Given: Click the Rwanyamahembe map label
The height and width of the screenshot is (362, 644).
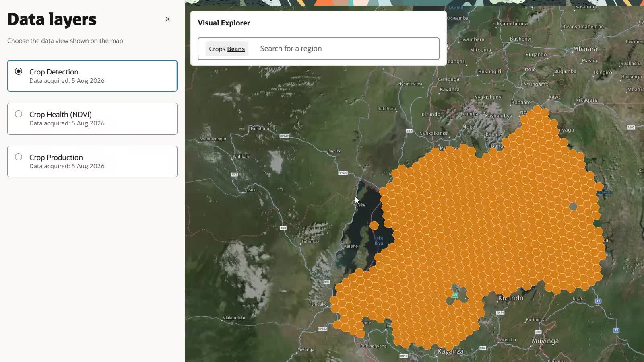Looking at the screenshot, I should pyautogui.click(x=583, y=27).
